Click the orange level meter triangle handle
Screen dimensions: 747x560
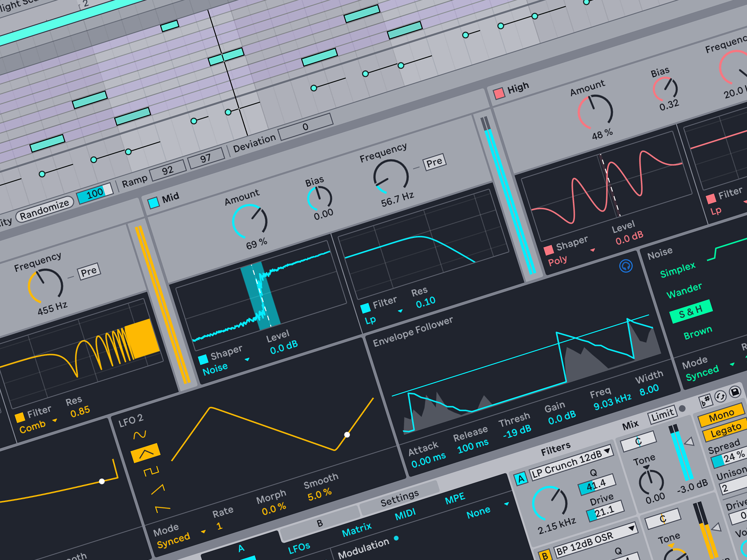click(x=716, y=528)
